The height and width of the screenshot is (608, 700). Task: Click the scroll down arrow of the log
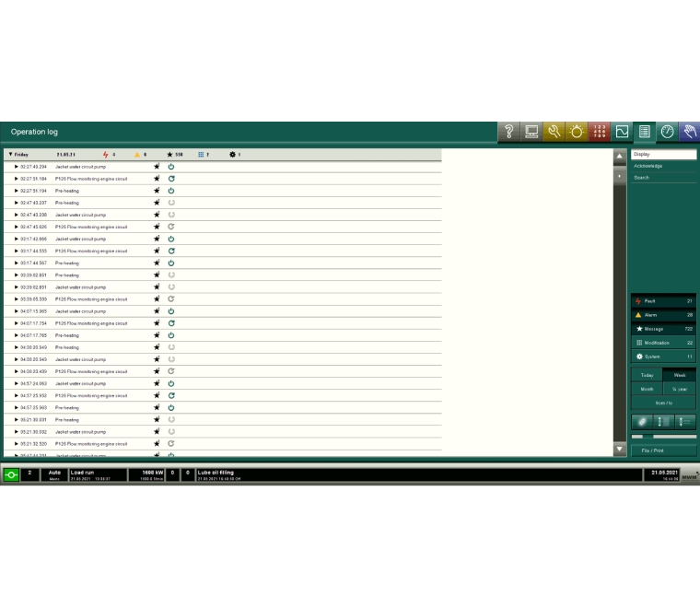[x=619, y=449]
